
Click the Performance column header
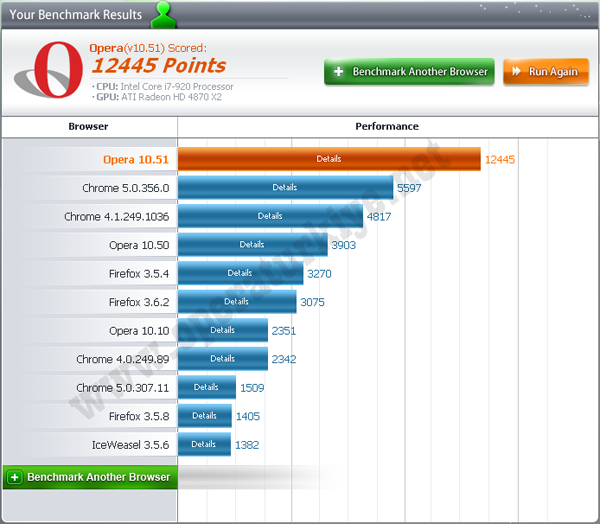(x=387, y=126)
